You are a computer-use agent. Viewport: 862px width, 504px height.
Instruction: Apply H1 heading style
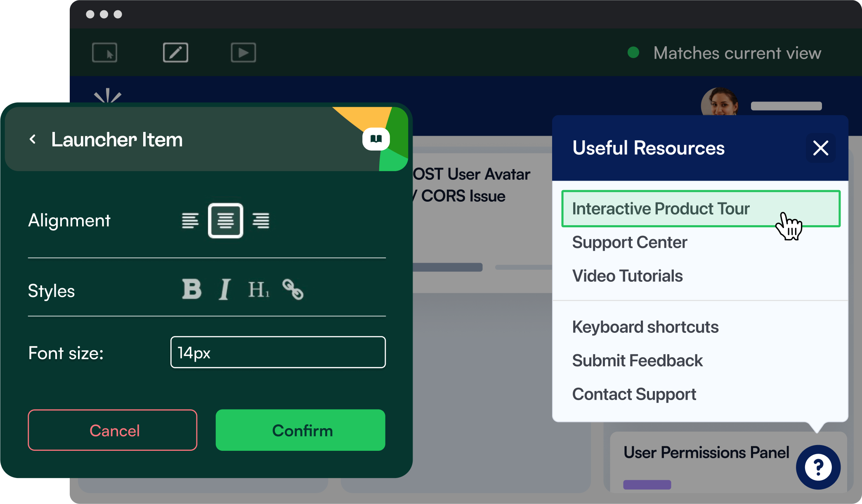coord(258,289)
